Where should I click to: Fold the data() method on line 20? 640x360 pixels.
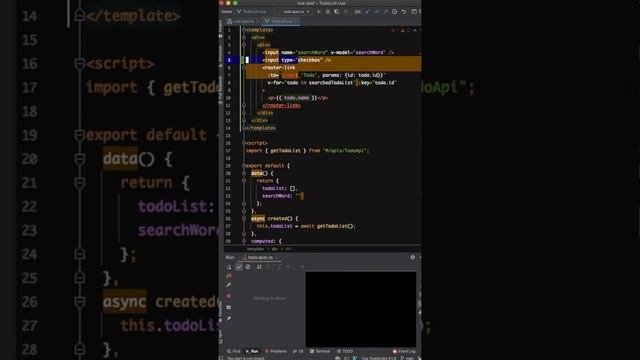pos(244,173)
